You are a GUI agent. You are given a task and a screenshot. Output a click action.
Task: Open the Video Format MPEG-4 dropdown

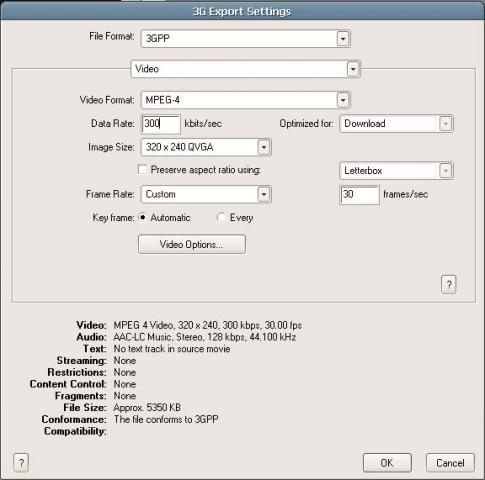(246, 100)
